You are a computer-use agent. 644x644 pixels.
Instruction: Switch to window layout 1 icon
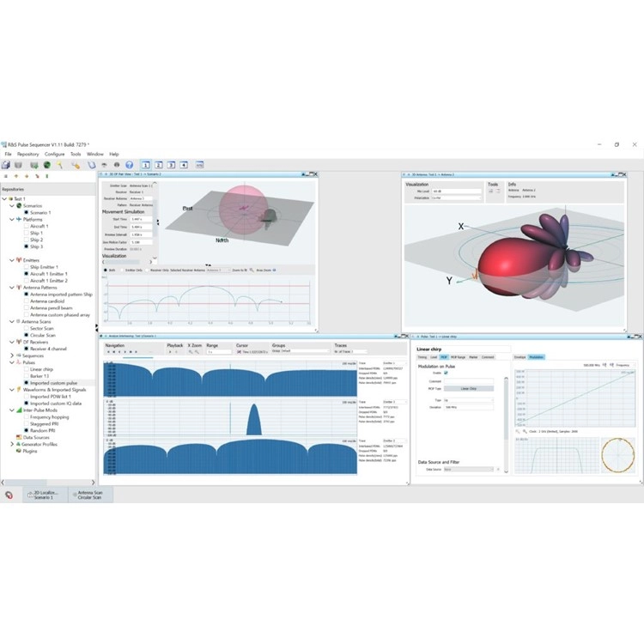(x=146, y=165)
